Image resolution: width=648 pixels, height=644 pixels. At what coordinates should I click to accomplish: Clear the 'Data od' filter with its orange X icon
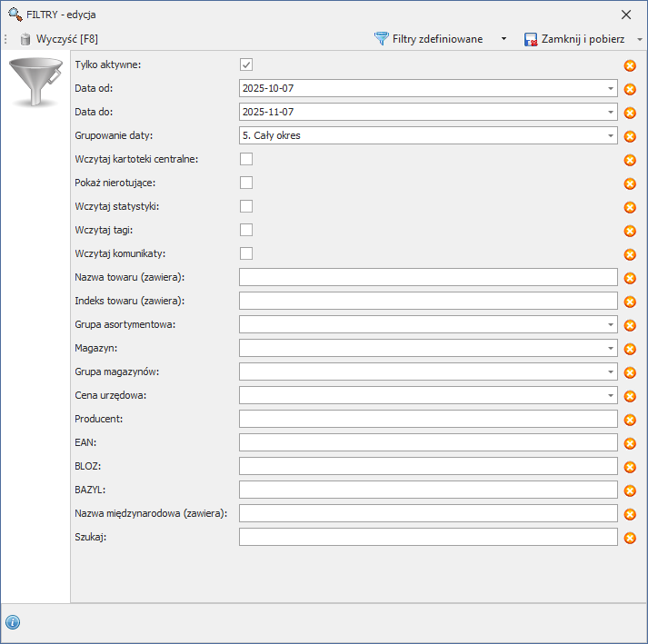pyautogui.click(x=630, y=89)
